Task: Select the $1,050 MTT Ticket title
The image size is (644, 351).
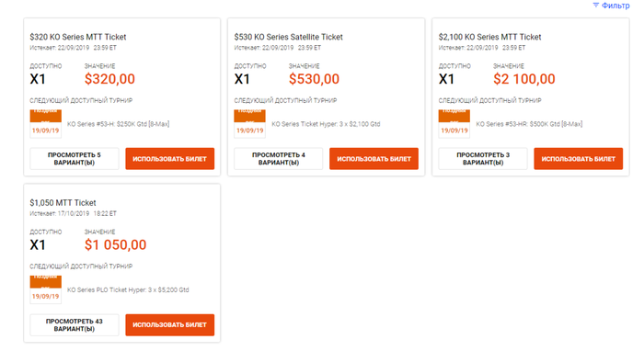Action: 63,202
